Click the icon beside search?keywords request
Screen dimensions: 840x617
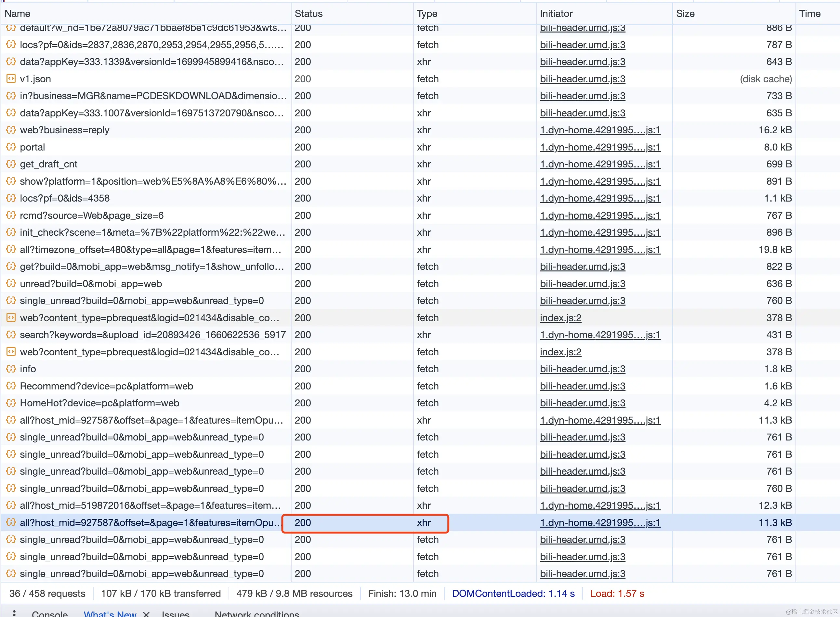pyautogui.click(x=11, y=334)
